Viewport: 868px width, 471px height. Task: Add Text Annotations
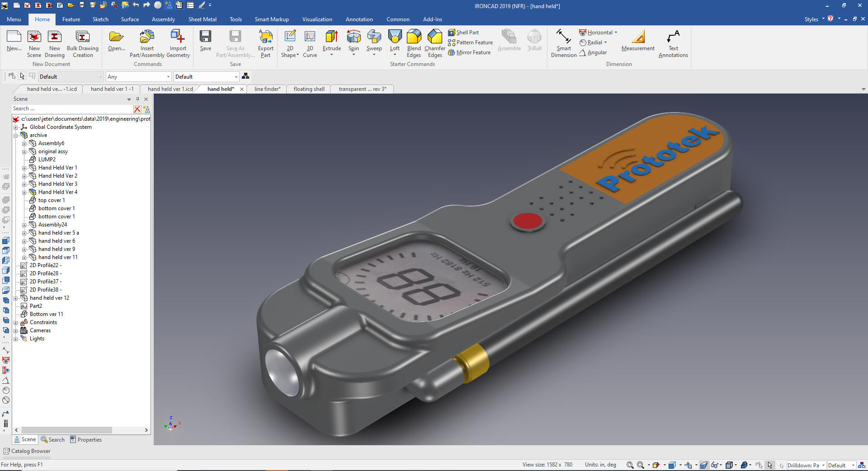(673, 37)
